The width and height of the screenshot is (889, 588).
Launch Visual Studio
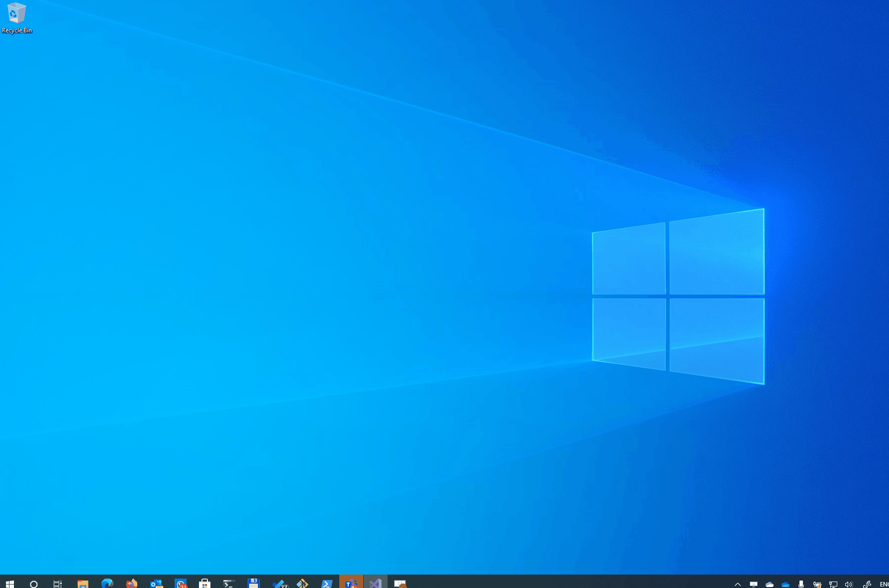pos(376,583)
